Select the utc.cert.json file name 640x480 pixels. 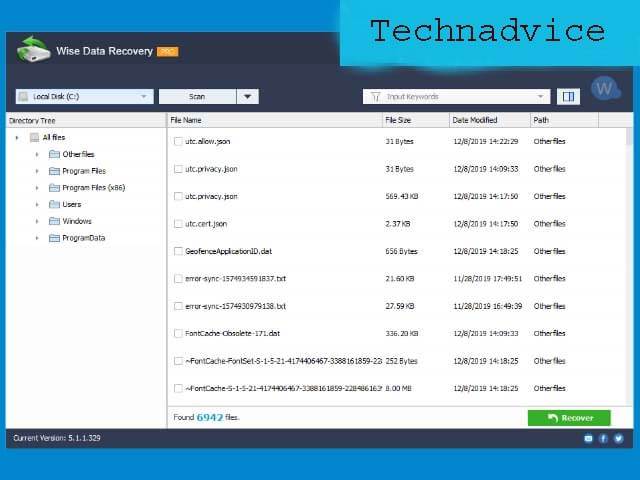pos(206,224)
